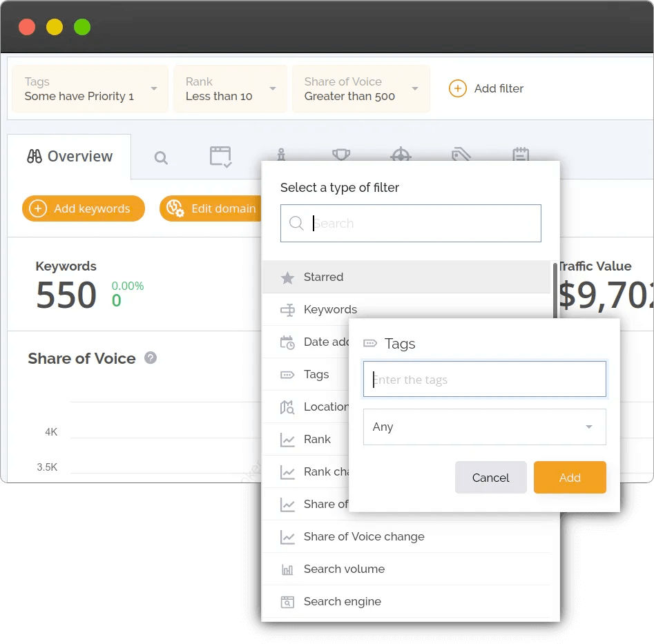This screenshot has width=654, height=644.
Task: Click Add in the Tags popup
Action: point(570,477)
